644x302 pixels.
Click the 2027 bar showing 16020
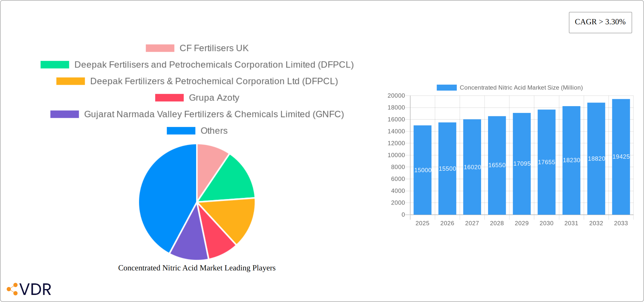click(472, 167)
